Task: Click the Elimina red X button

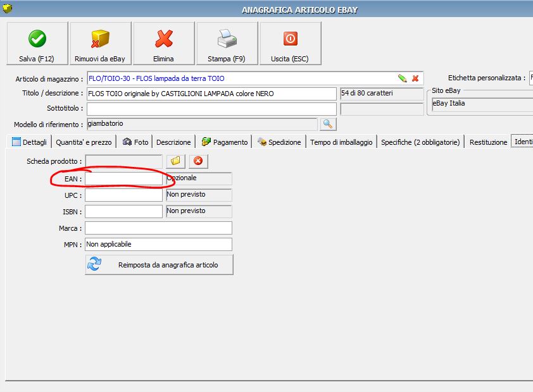Action: tap(163, 43)
